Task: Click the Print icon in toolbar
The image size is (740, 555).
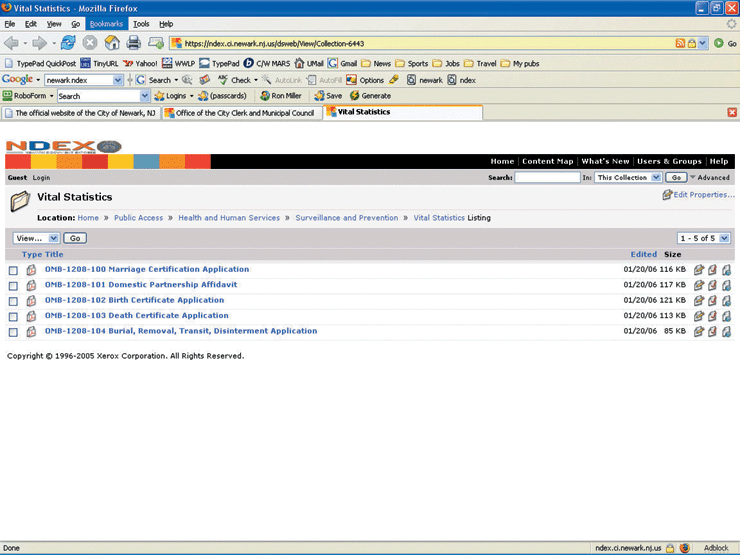Action: tap(134, 43)
